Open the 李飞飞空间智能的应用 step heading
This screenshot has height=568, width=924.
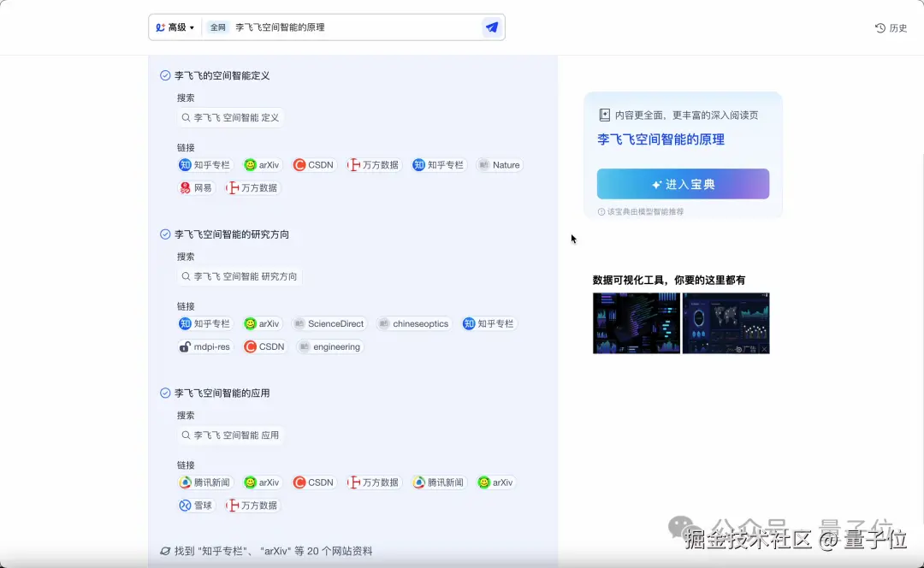click(x=222, y=393)
